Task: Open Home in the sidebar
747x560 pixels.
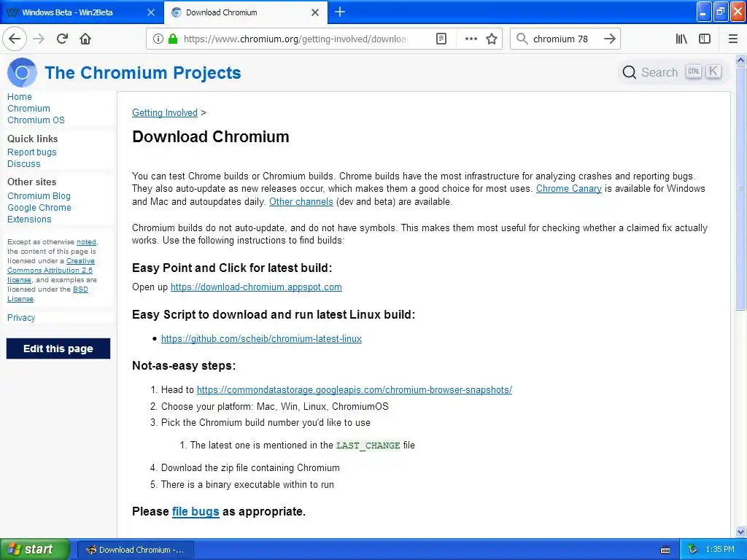Action: tap(20, 97)
